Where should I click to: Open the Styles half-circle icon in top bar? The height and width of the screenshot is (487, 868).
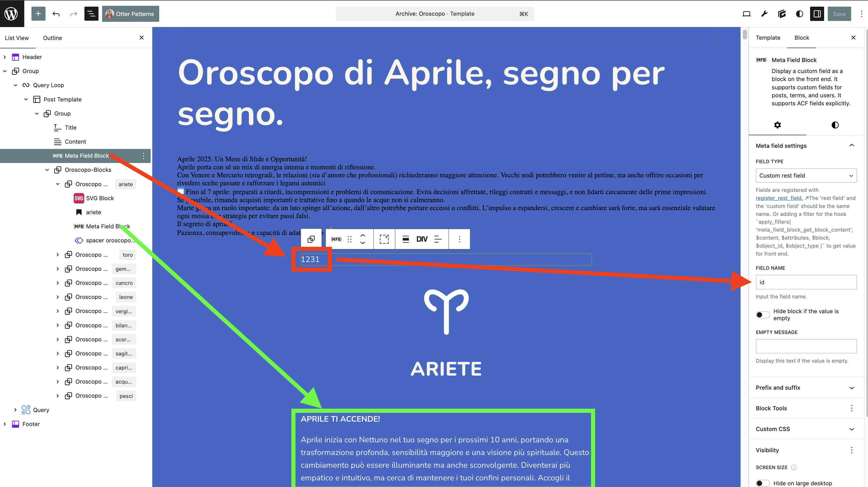[799, 14]
